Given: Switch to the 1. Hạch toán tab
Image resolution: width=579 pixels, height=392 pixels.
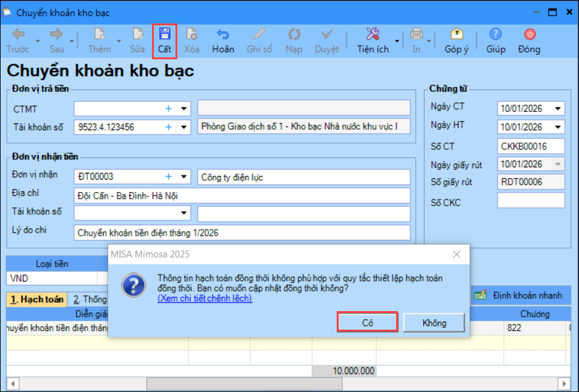Looking at the screenshot, I should coord(36,299).
